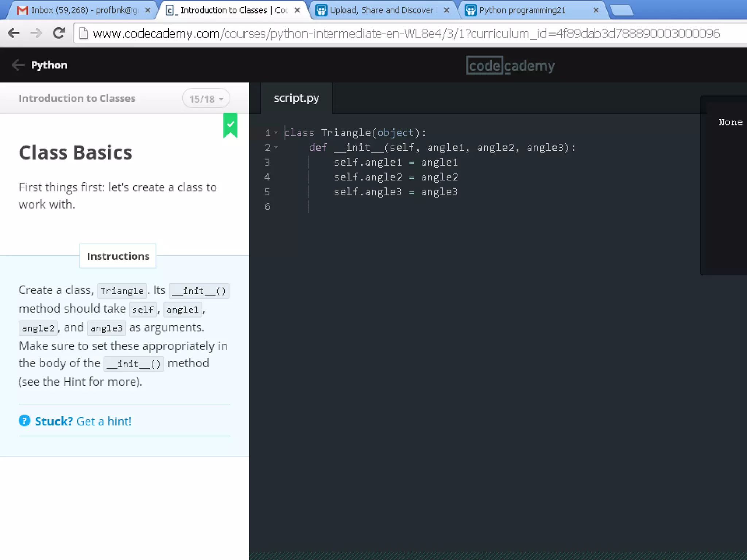Click 'class Triangle(object):' code line
The image size is (747, 560).
pos(355,133)
